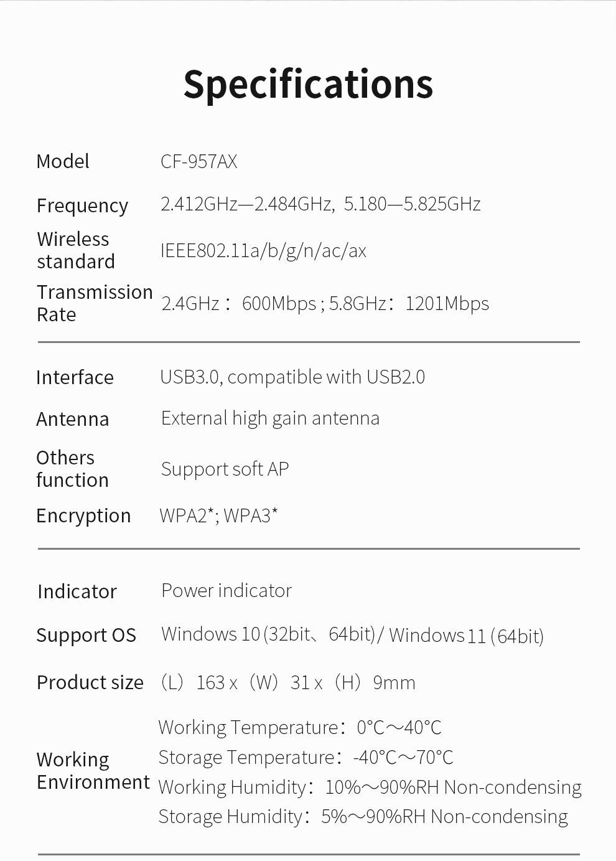The width and height of the screenshot is (616, 861).
Task: Click the Working Temperature line
Action: (300, 727)
